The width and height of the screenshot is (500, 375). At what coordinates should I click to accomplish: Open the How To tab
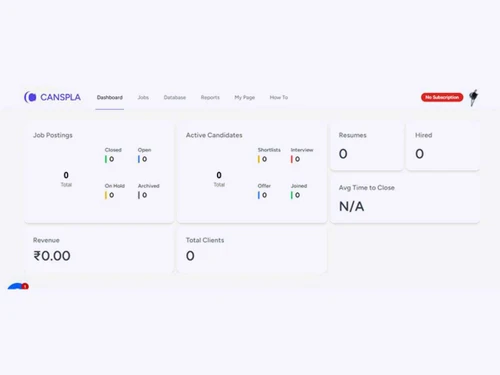[279, 97]
